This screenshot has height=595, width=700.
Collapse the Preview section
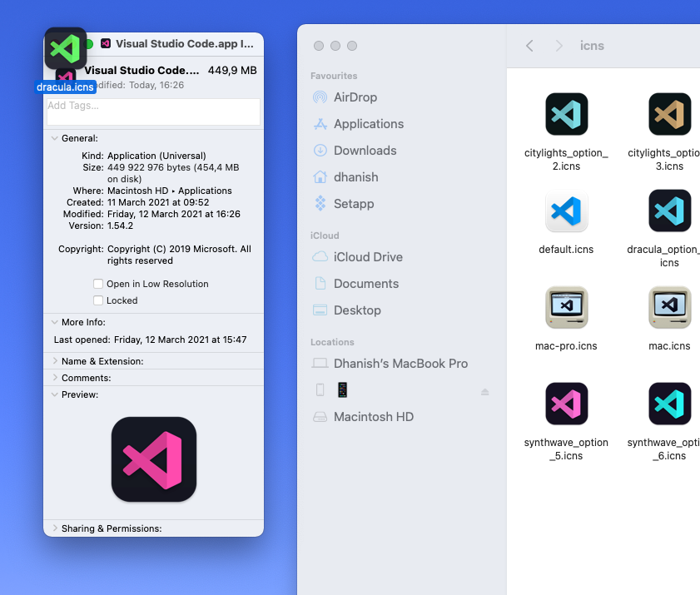click(x=54, y=394)
